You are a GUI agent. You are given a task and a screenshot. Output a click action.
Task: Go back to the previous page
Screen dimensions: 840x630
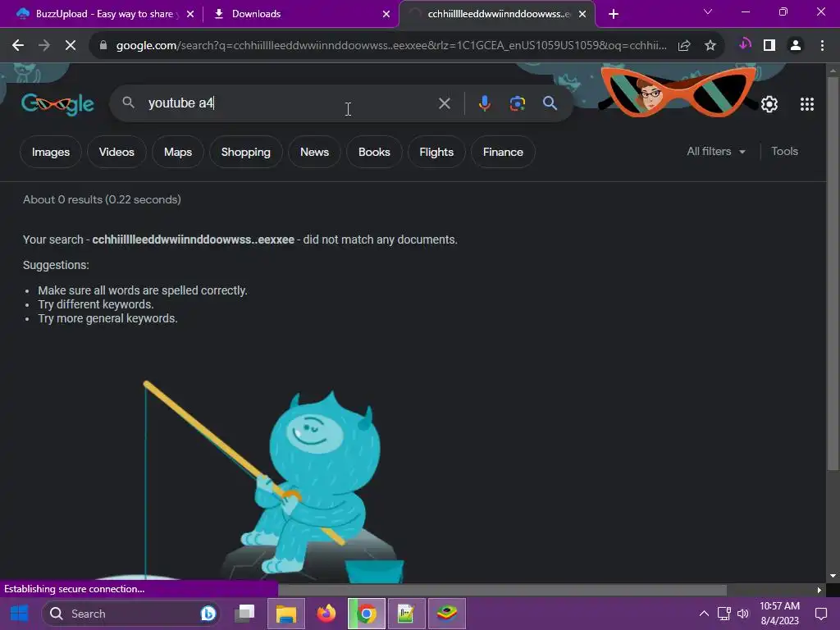click(x=18, y=46)
